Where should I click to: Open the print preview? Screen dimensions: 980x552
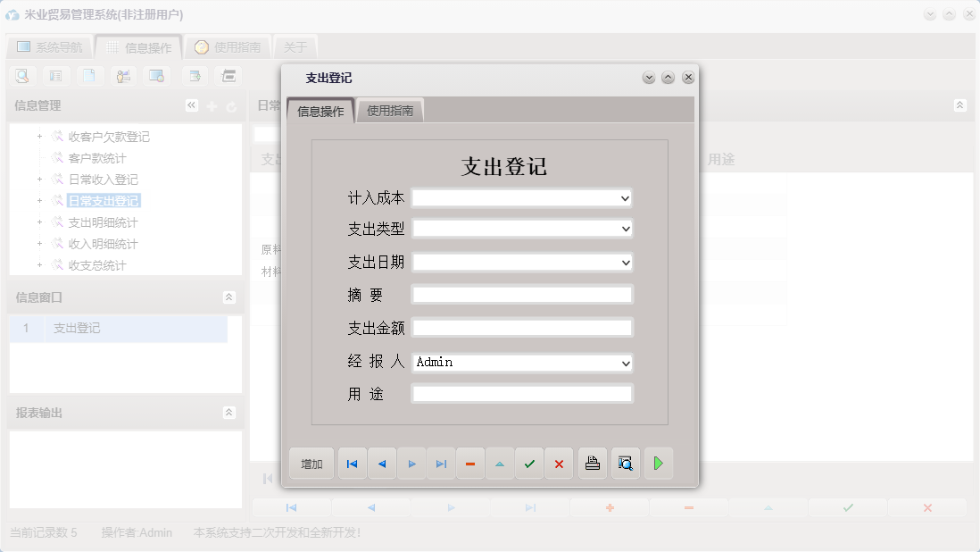point(625,463)
